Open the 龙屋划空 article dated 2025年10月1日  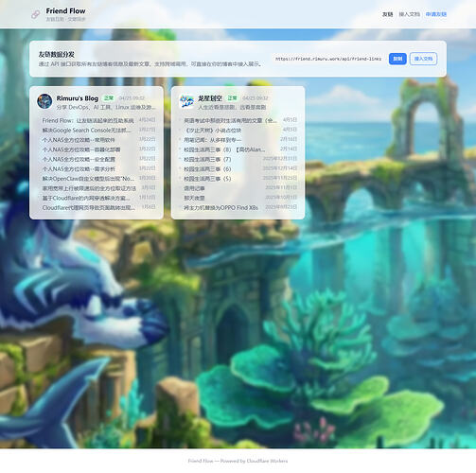pyautogui.click(x=194, y=198)
